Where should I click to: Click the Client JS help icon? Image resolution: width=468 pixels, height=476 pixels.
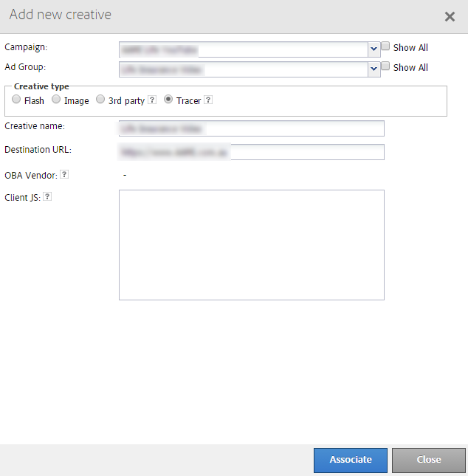click(x=47, y=197)
